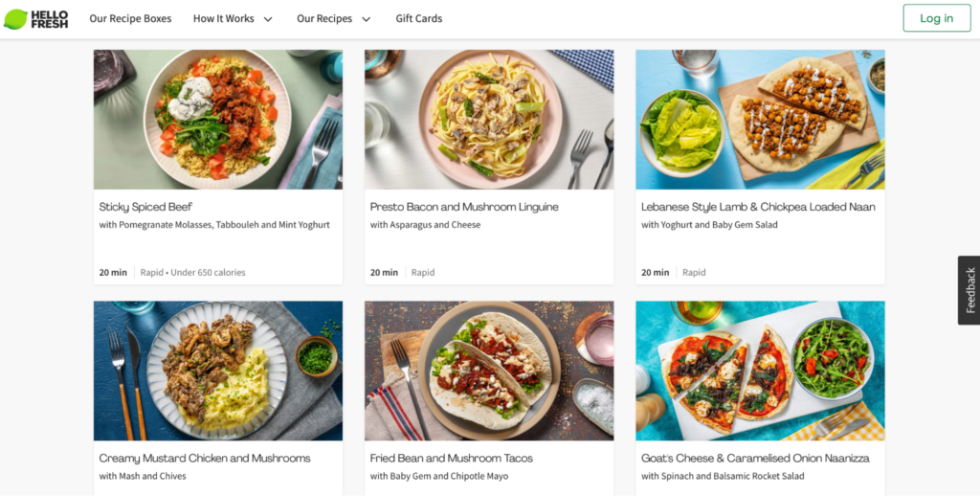The image size is (980, 496).
Task: Open the Our Recipe Boxes menu item
Action: [130, 18]
